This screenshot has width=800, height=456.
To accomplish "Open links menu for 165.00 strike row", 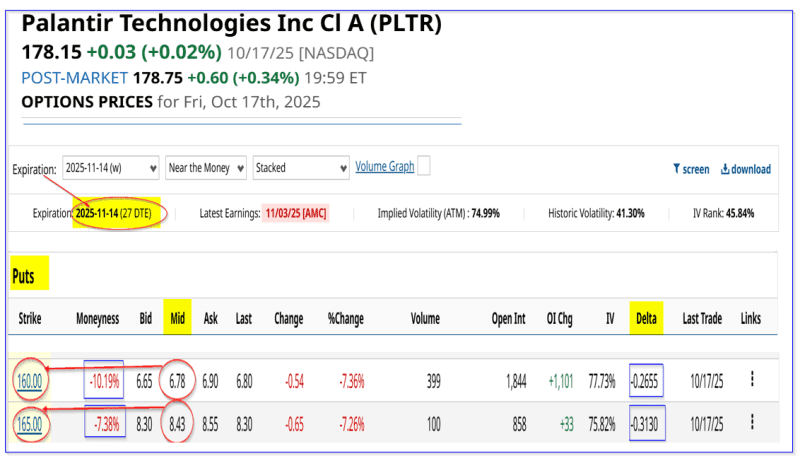I will pyautogui.click(x=751, y=421).
